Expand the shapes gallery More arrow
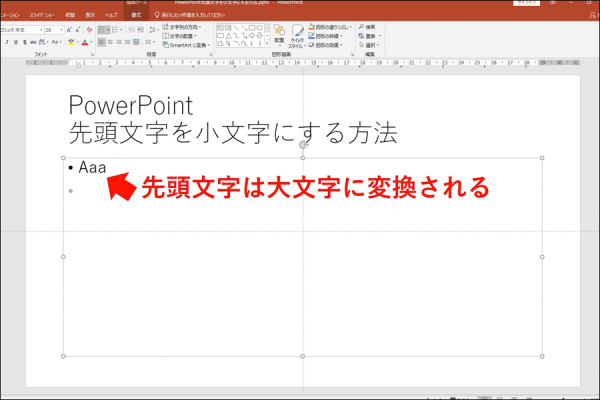Image resolution: width=600 pixels, height=400 pixels. [267, 44]
